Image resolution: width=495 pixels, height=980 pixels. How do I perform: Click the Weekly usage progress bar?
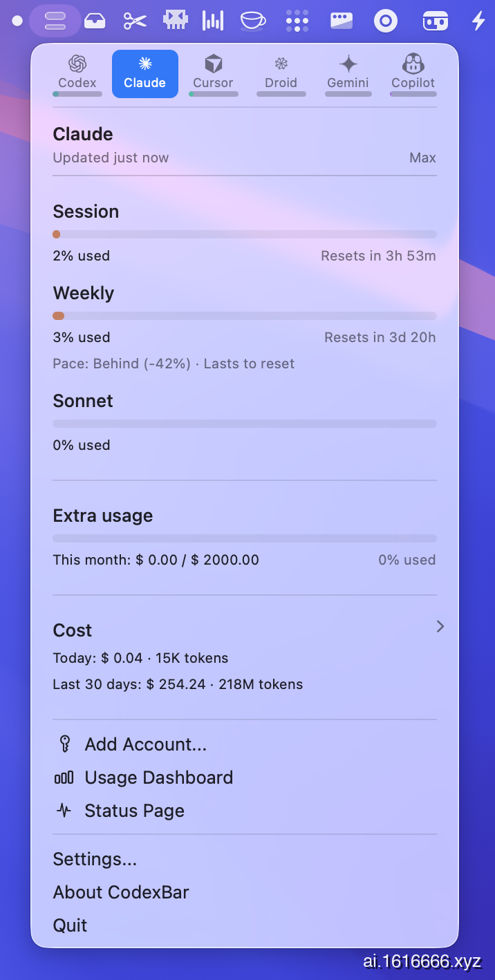[x=245, y=316]
